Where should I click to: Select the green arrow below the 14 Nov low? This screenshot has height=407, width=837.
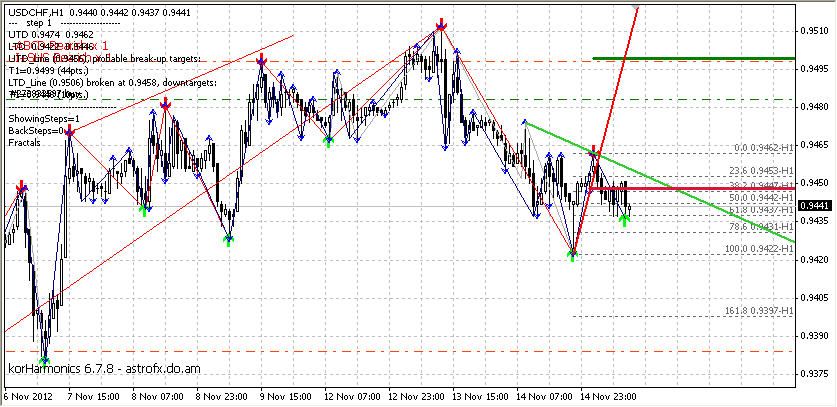(x=572, y=255)
